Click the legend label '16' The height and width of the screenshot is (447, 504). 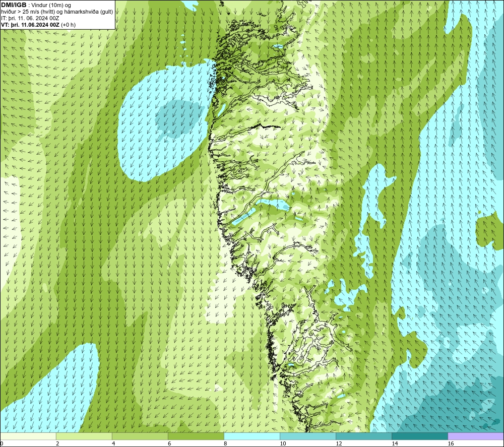coord(451,443)
